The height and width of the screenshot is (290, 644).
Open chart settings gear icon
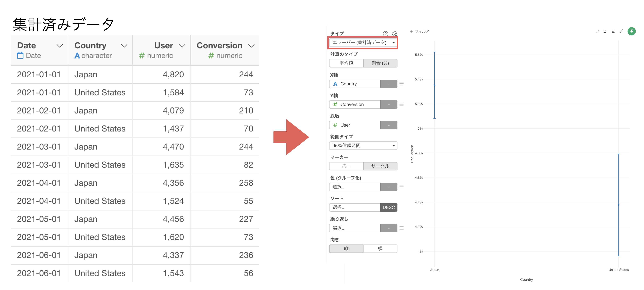click(395, 33)
